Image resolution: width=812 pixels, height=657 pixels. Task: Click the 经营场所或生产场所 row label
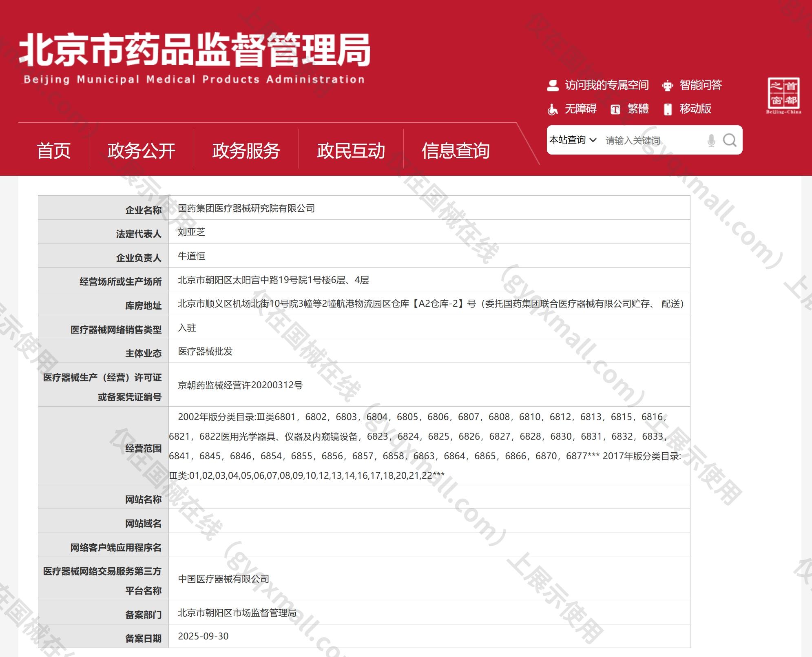coord(120,281)
